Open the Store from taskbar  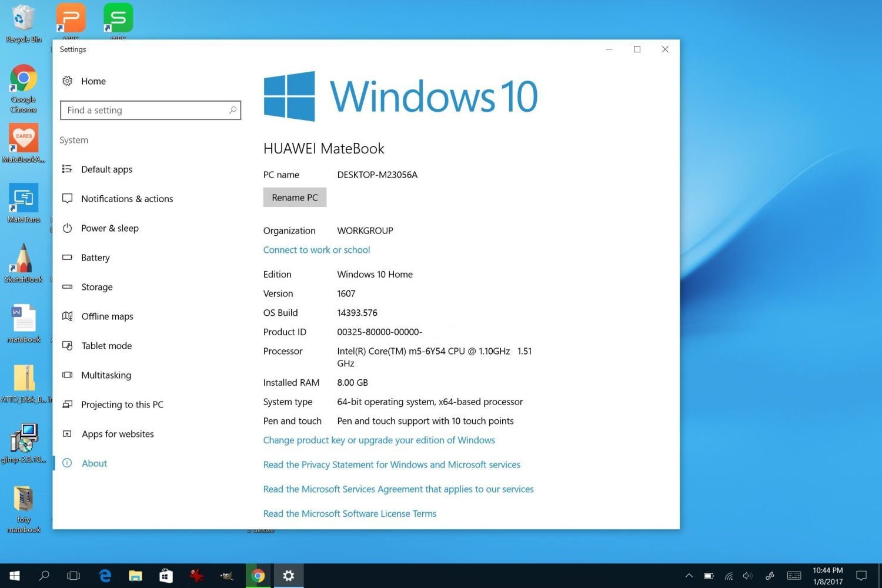(166, 576)
